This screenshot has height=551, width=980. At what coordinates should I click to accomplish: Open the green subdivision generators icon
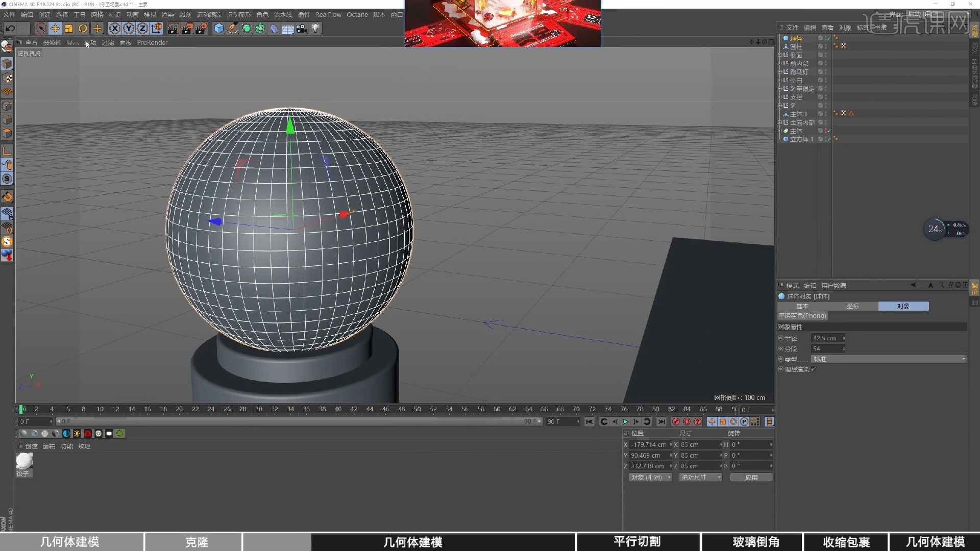tap(247, 29)
